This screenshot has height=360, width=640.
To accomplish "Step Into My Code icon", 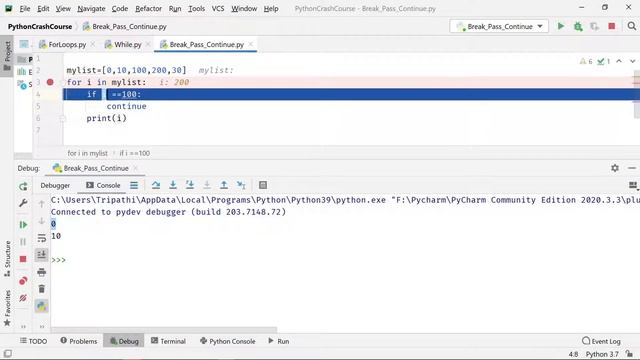I will pos(190,185).
